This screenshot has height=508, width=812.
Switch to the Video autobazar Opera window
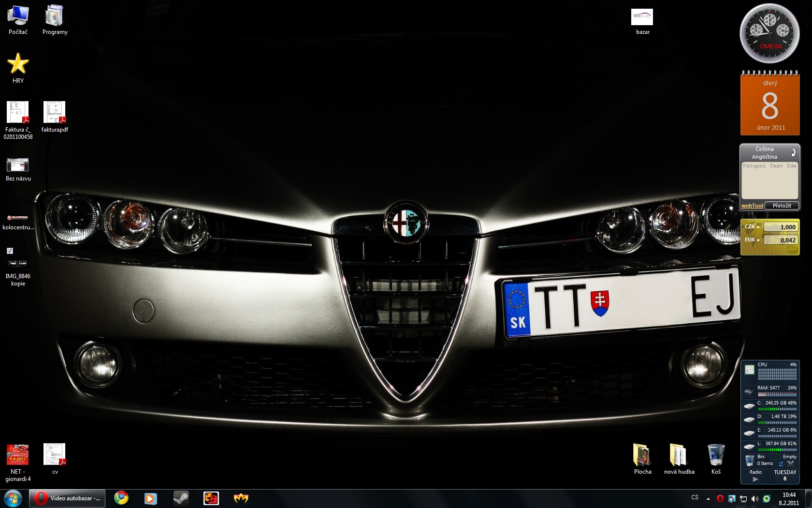tap(67, 498)
